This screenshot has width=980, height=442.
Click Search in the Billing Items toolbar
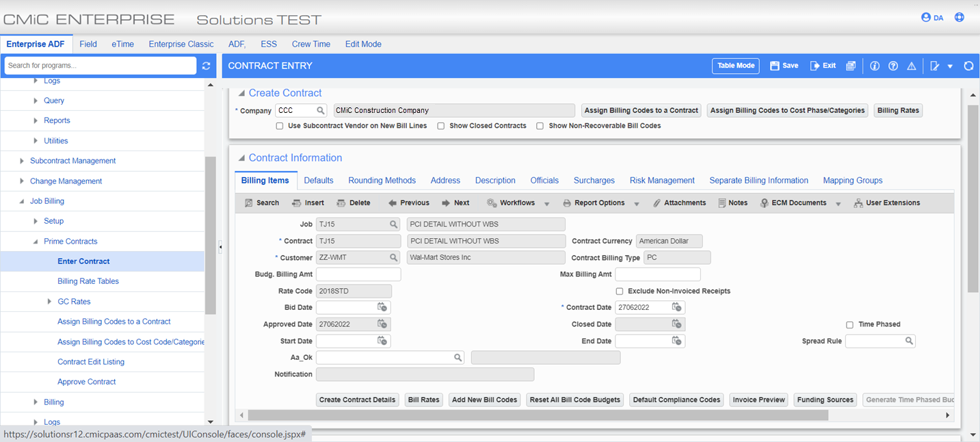pos(262,203)
